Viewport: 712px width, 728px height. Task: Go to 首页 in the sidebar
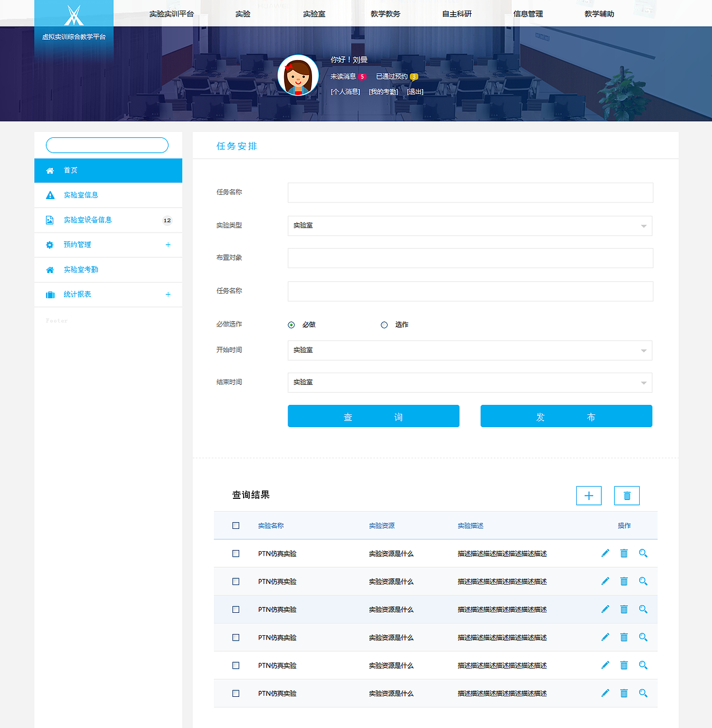click(x=108, y=171)
